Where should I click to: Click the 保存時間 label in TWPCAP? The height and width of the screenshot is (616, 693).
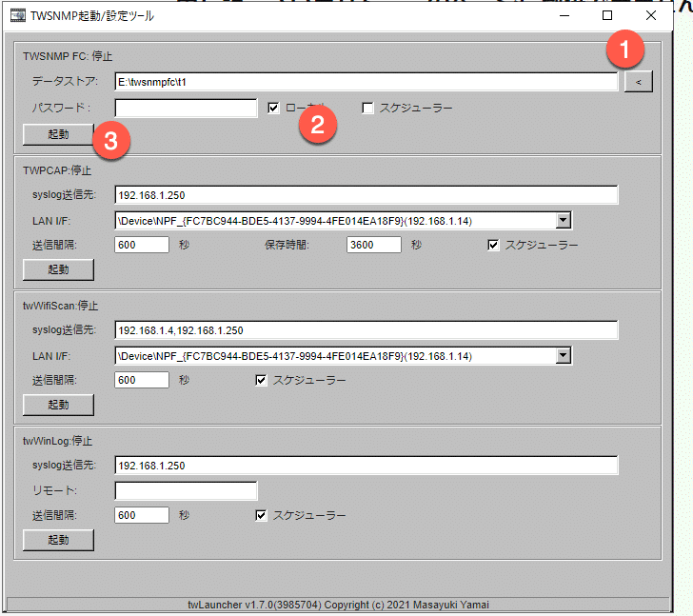click(287, 245)
